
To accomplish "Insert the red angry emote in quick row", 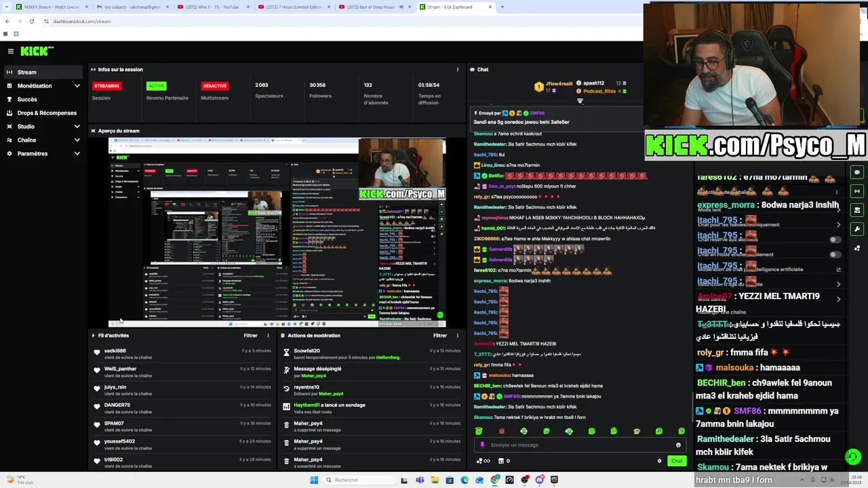I will [x=502, y=431].
